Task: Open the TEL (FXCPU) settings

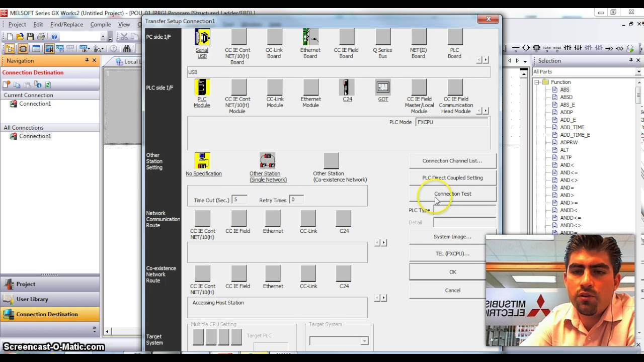Action: tap(452, 253)
